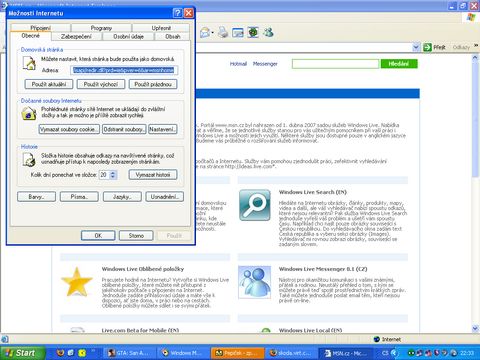Open the Windows Live Oblíbené položky heading
480x360 pixels.
[x=143, y=269]
